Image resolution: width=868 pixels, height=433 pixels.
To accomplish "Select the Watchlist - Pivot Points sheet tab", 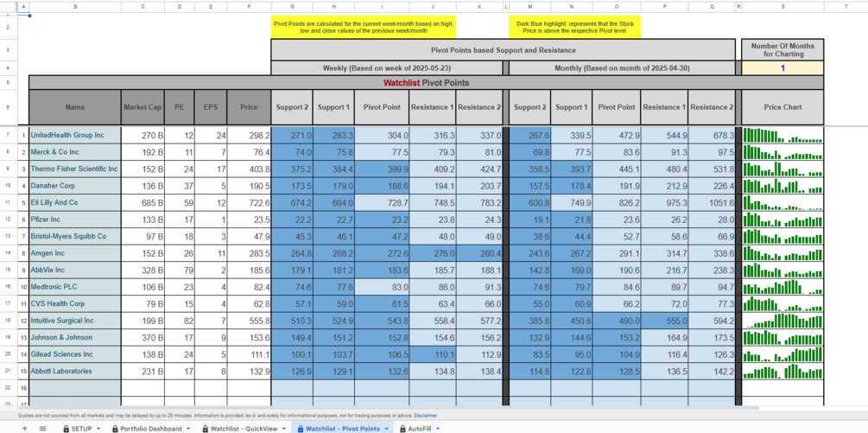I will click(x=343, y=429).
